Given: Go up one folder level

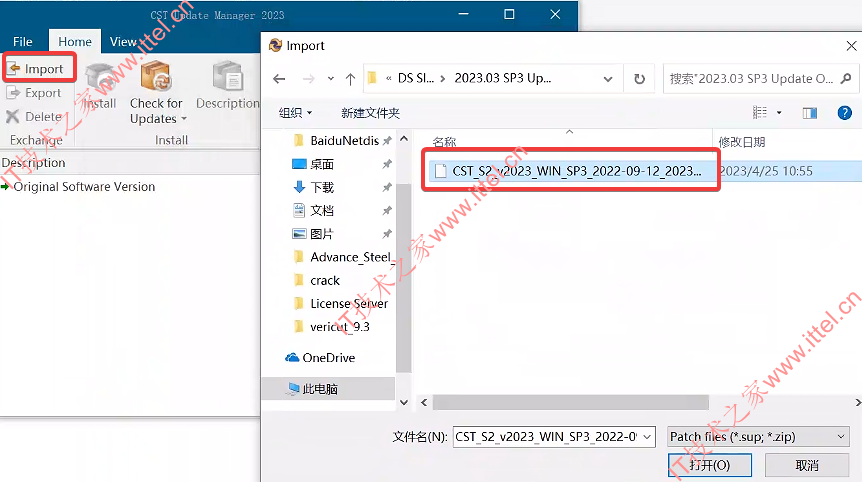Looking at the screenshot, I should [350, 79].
